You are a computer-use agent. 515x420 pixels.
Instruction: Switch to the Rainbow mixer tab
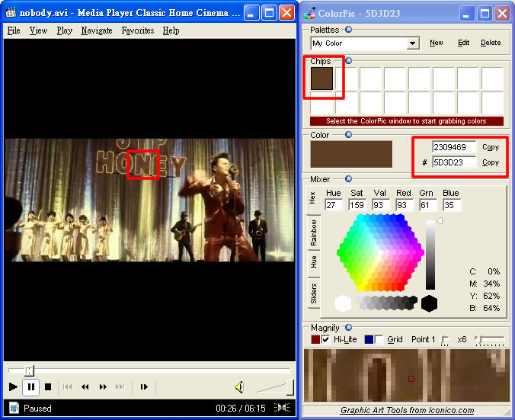(x=313, y=232)
